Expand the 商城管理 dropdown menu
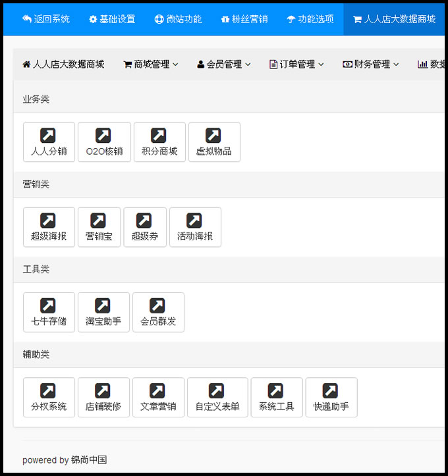This screenshot has width=448, height=476. coord(151,65)
